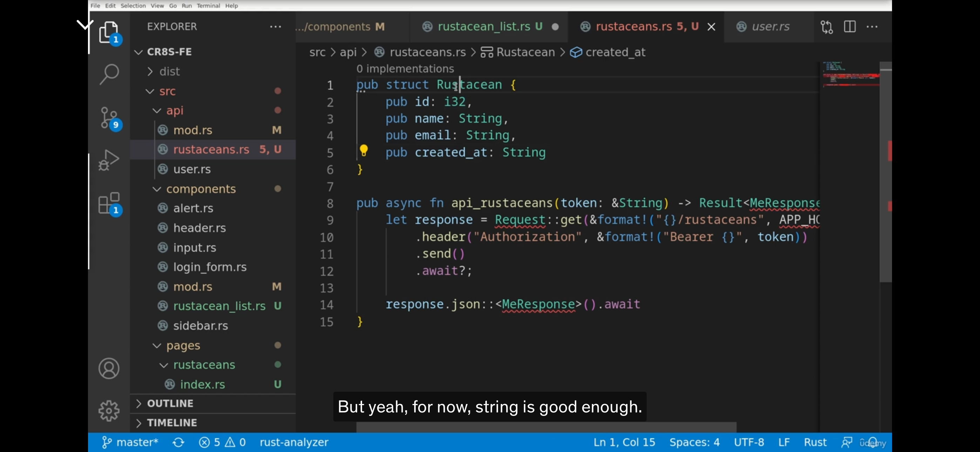980x452 pixels.
Task: Open the Run and Debug view
Action: point(109,160)
